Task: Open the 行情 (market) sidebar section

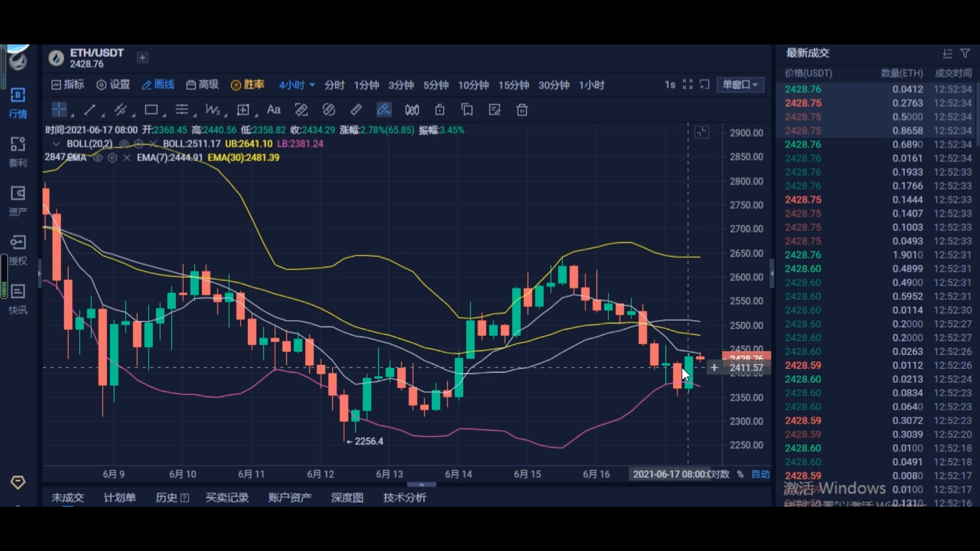Action: (x=18, y=103)
